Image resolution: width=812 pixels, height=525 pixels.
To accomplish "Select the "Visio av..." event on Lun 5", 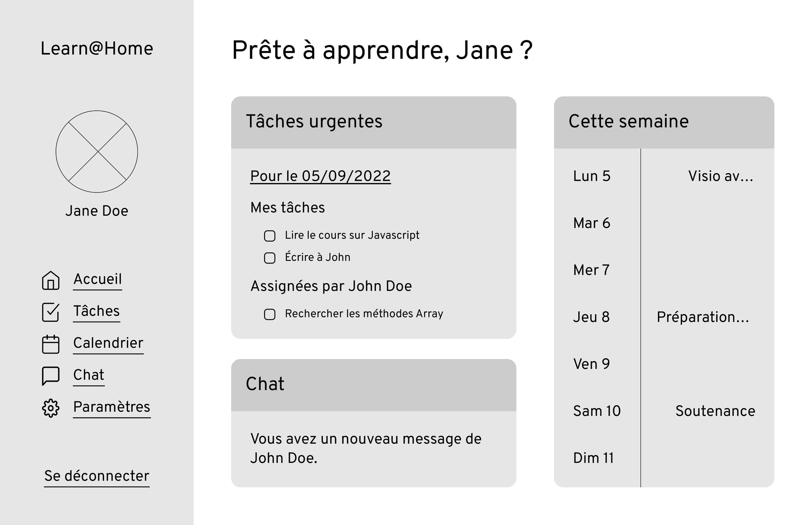I will tap(720, 176).
